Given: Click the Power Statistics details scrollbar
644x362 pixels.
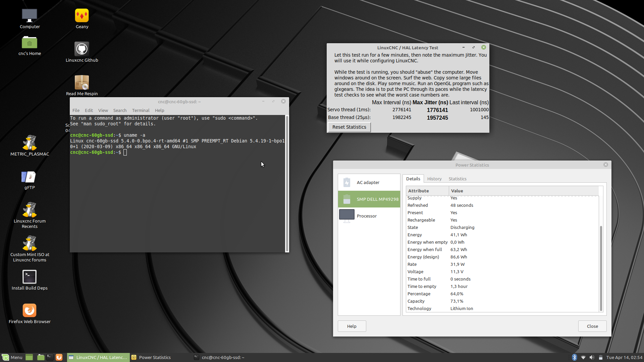Looking at the screenshot, I should 601,268.
